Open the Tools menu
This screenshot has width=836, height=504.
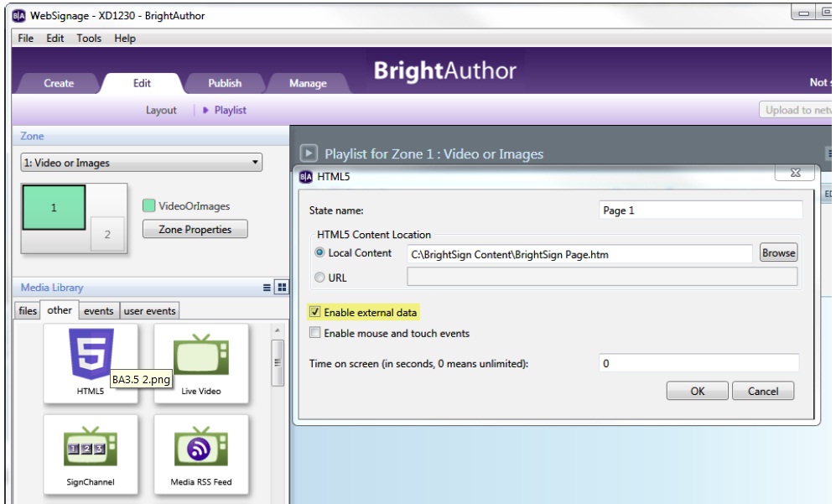[x=89, y=39]
